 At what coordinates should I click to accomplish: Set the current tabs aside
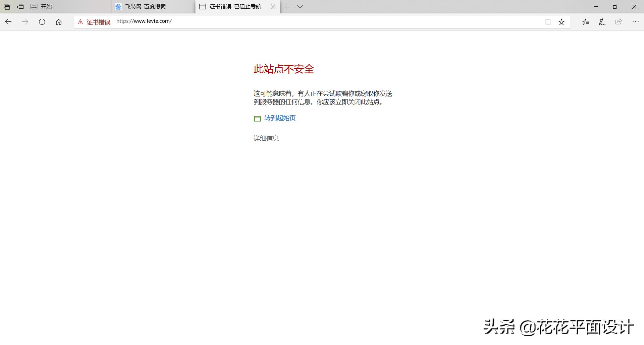click(6, 6)
